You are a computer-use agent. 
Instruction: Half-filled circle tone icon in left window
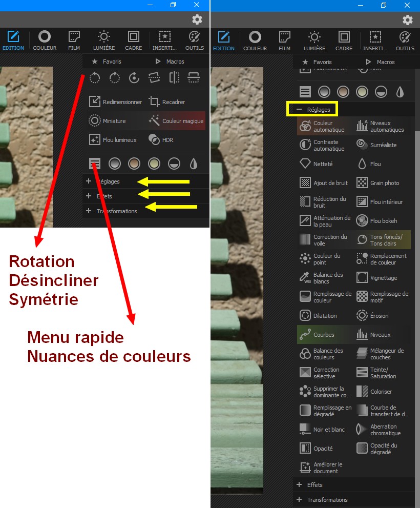point(174,164)
